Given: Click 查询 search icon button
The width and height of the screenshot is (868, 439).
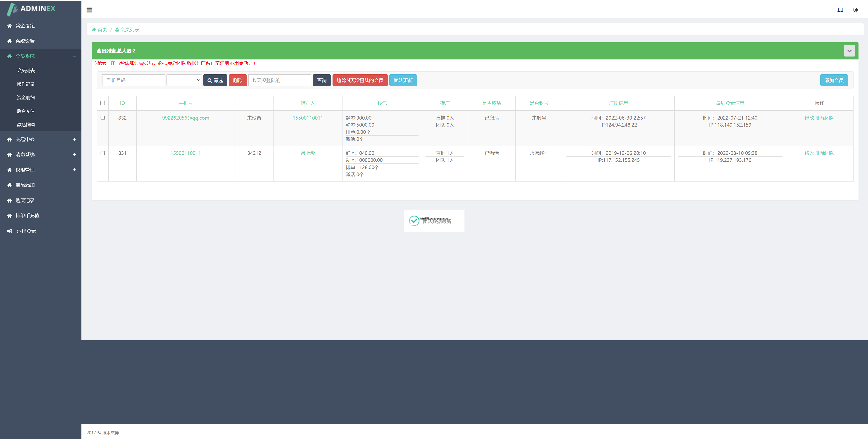Looking at the screenshot, I should point(322,80).
